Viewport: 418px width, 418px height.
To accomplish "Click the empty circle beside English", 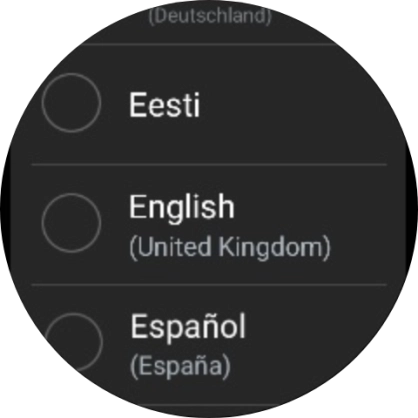I will [71, 223].
